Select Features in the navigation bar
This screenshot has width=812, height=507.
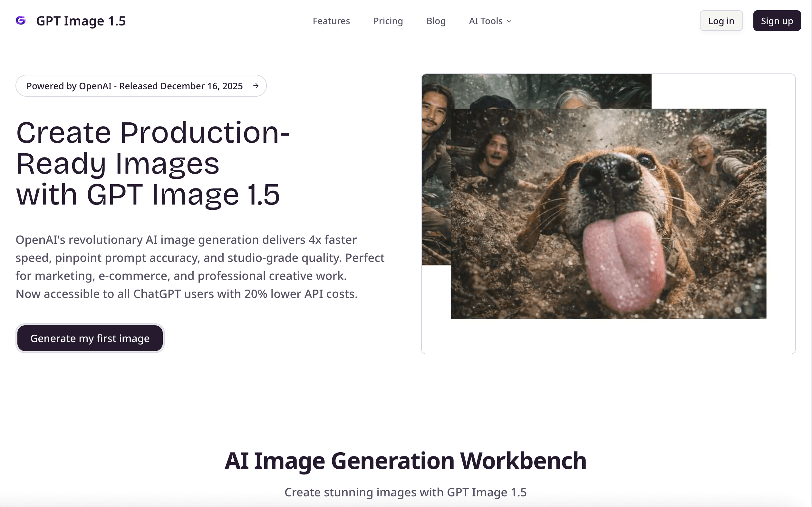tap(331, 21)
